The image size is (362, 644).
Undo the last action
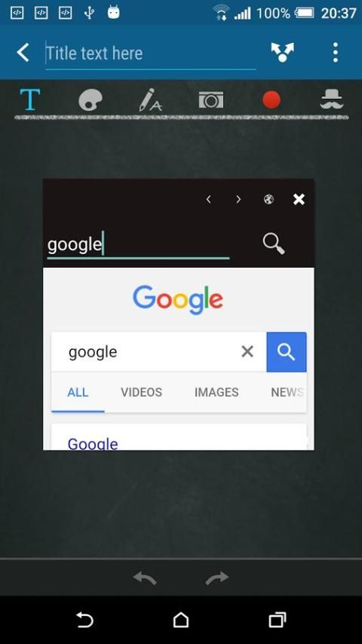click(145, 578)
